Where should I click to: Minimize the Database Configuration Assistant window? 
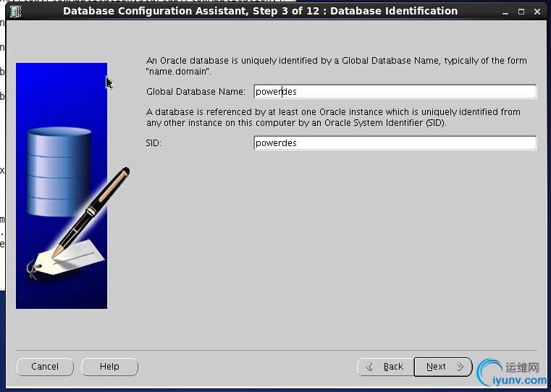(x=505, y=12)
